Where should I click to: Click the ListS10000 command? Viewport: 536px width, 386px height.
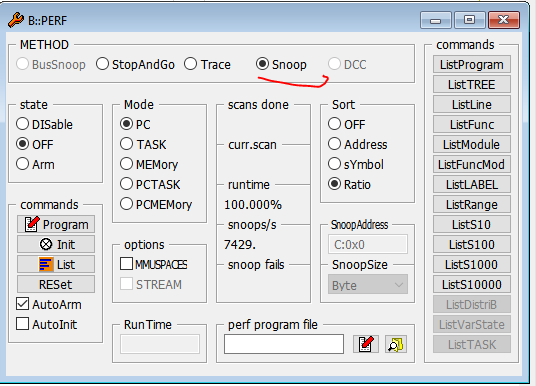click(472, 284)
